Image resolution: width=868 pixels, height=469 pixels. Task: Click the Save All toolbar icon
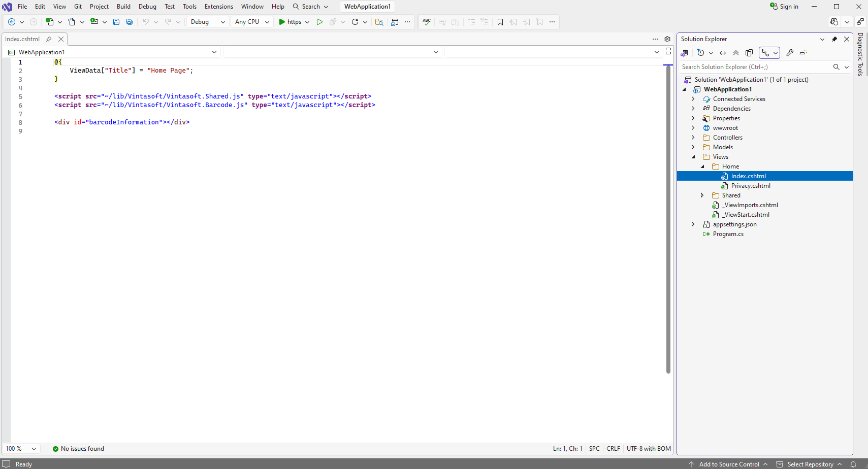[130, 22]
